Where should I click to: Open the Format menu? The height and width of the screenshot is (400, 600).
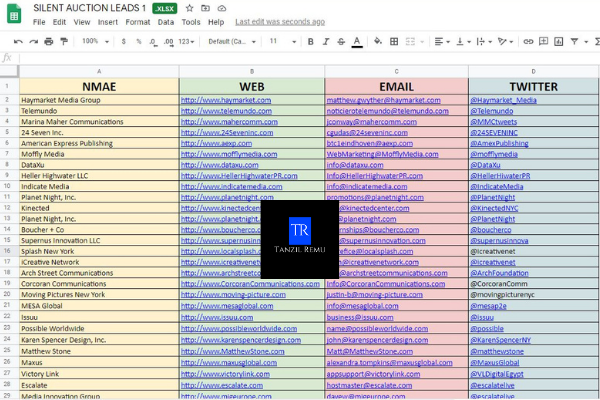point(138,22)
